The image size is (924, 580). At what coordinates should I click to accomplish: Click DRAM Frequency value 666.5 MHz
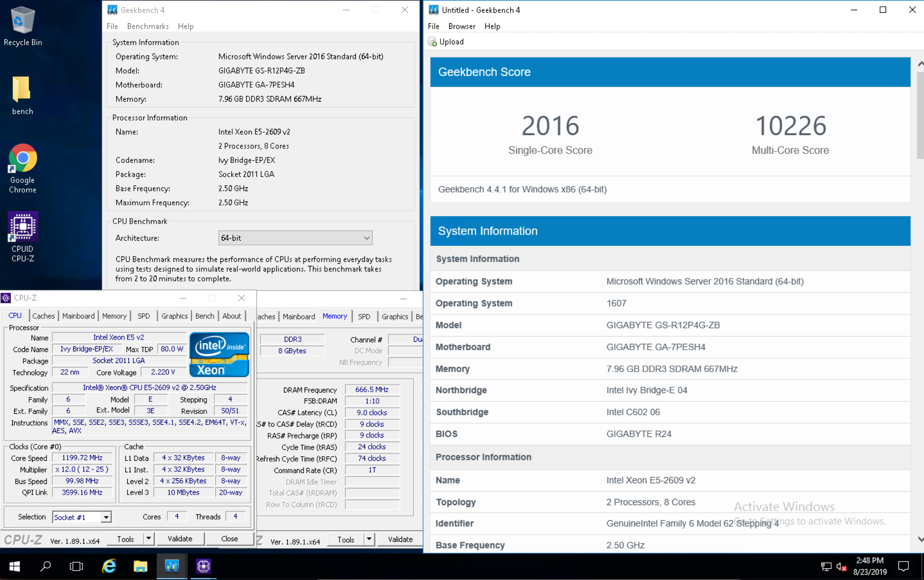pyautogui.click(x=372, y=389)
